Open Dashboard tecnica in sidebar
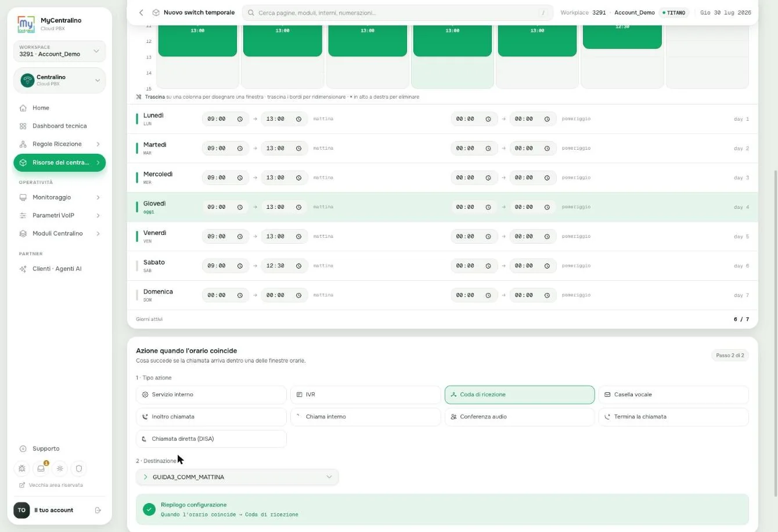This screenshot has height=532, width=778. tap(59, 126)
